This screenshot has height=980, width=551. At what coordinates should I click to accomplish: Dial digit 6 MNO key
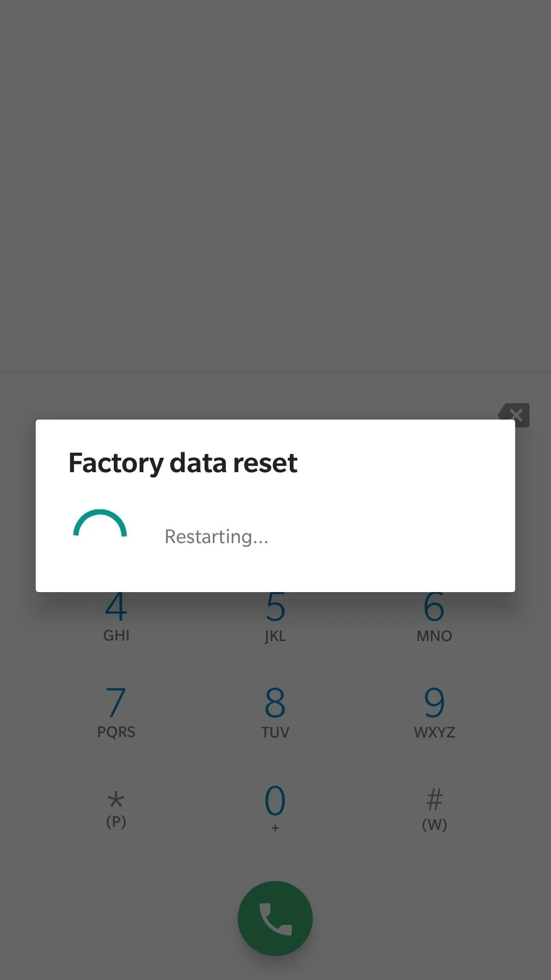coord(434,618)
